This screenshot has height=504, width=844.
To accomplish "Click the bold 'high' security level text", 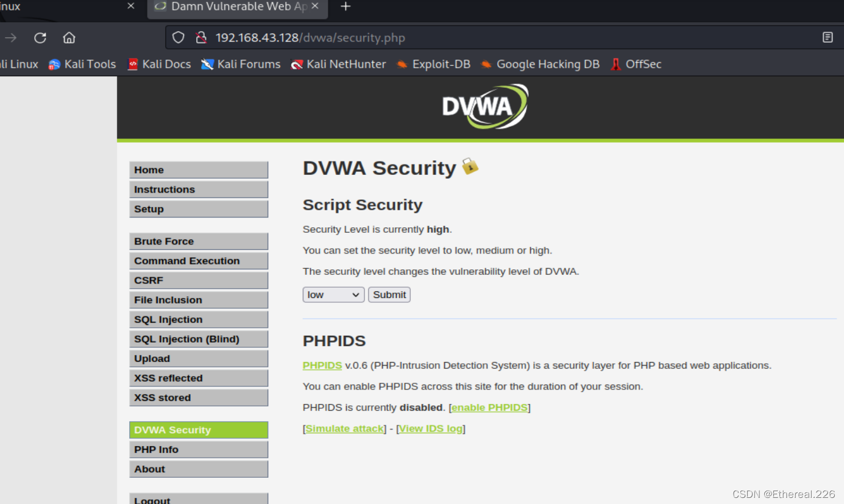I will click(438, 230).
